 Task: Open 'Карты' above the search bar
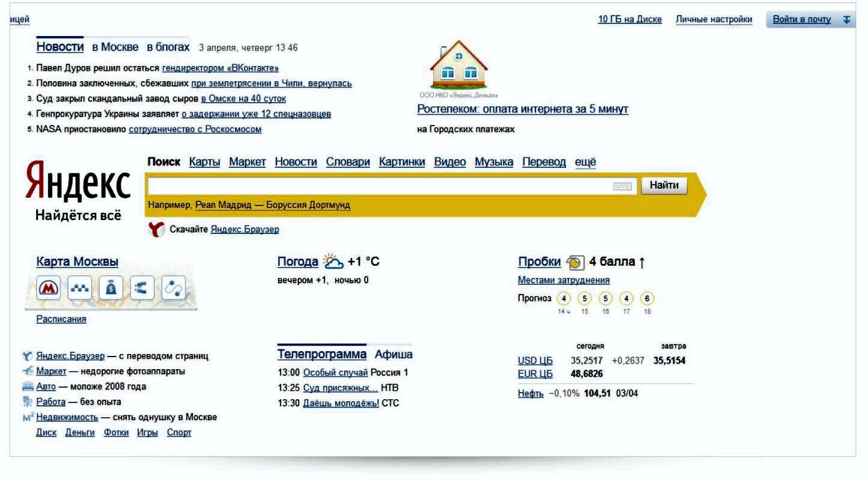click(x=204, y=162)
